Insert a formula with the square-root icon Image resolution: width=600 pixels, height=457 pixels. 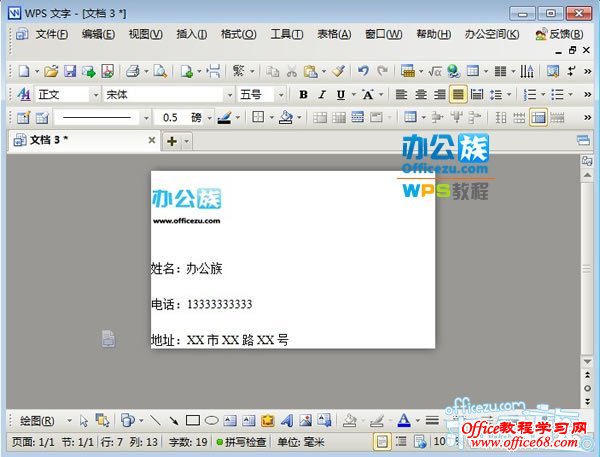click(435, 71)
